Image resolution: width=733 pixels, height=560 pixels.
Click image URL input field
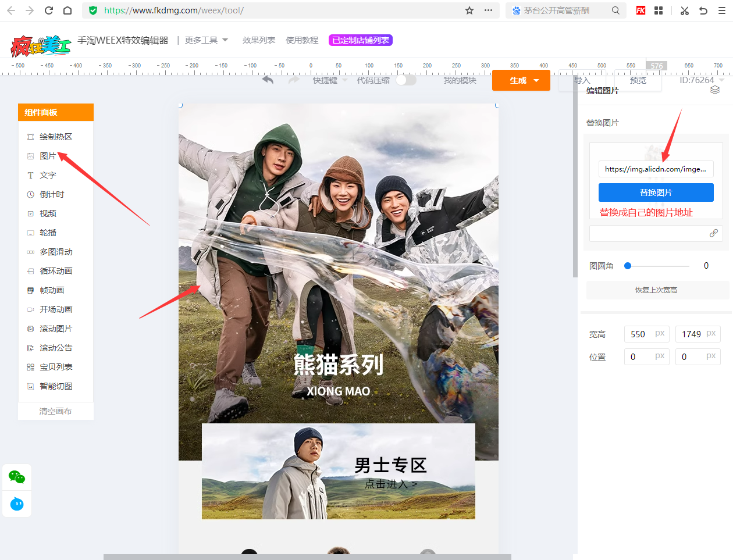tap(656, 169)
